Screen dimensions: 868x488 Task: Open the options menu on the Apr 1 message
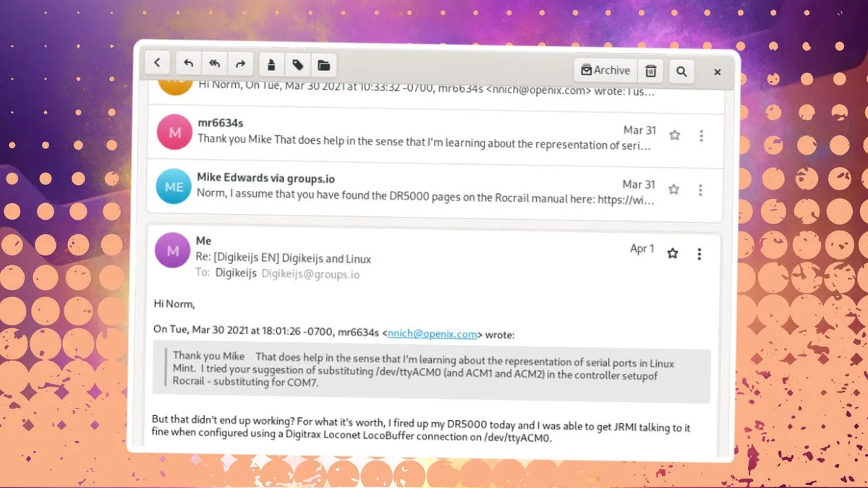(x=699, y=254)
